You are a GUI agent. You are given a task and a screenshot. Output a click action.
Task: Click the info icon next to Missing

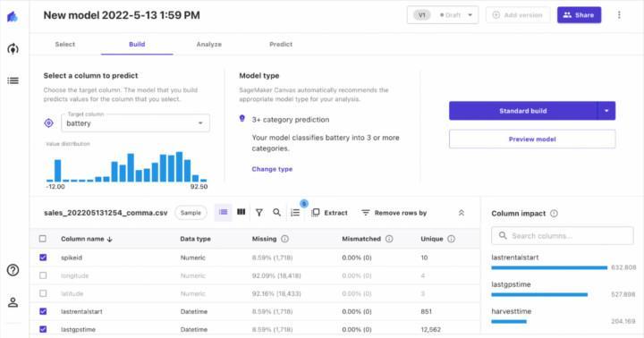click(x=284, y=239)
